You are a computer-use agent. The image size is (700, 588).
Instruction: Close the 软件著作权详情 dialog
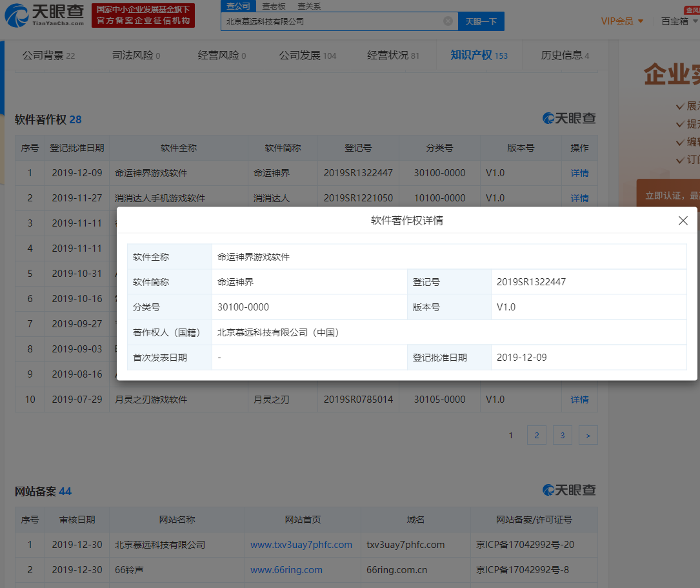[x=683, y=221]
